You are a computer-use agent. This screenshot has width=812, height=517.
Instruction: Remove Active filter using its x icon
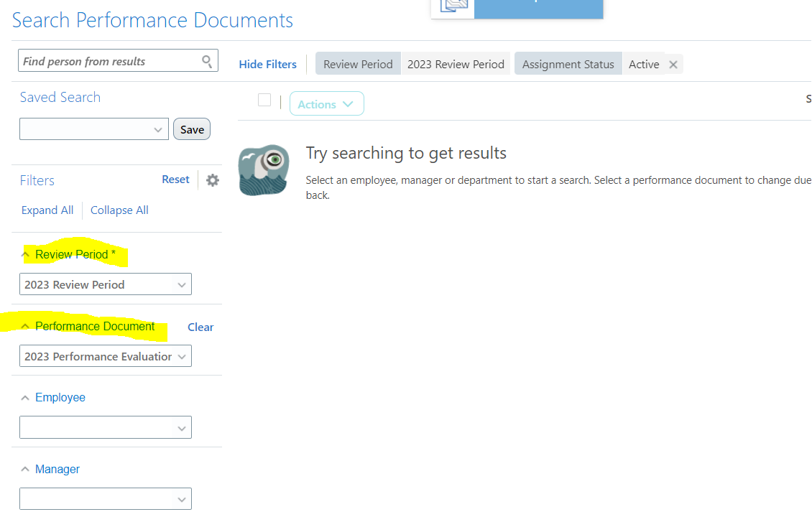[673, 64]
